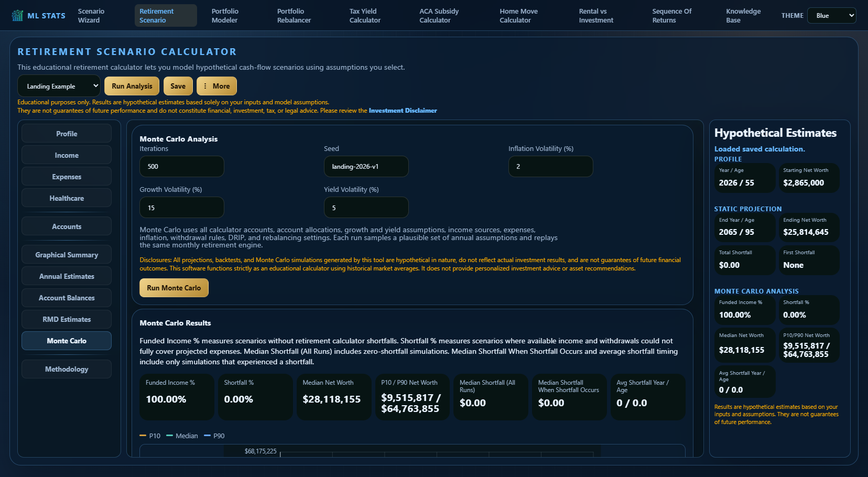Switch to the Income section
The width and height of the screenshot is (868, 477).
tap(67, 155)
